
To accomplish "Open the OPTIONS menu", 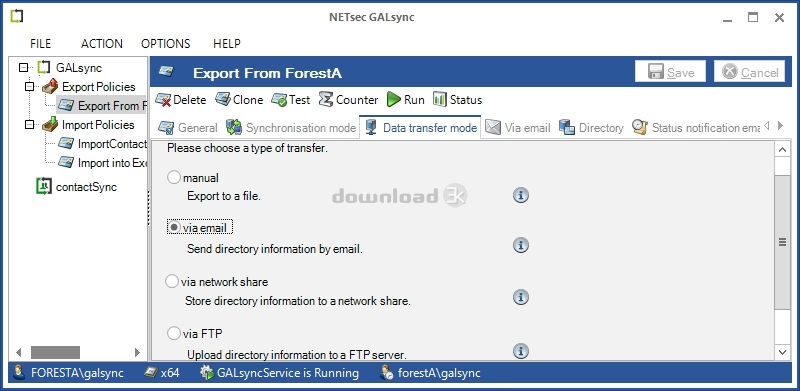I will (166, 44).
